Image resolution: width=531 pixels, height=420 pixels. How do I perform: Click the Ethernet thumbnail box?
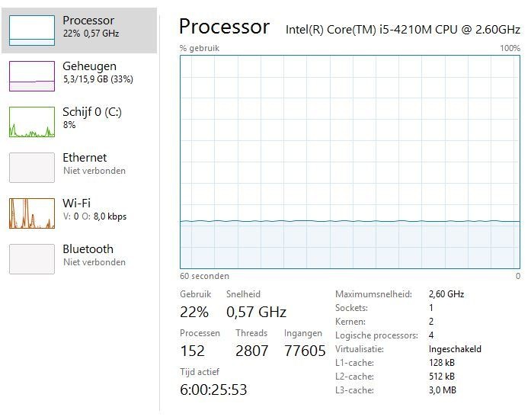tap(32, 167)
